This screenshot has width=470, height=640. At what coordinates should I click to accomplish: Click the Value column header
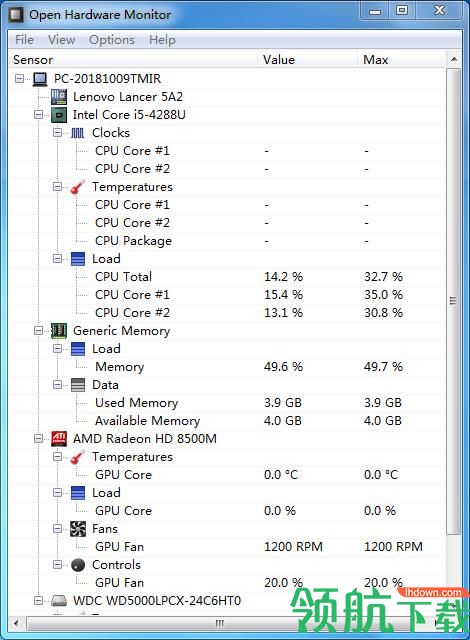coord(308,60)
